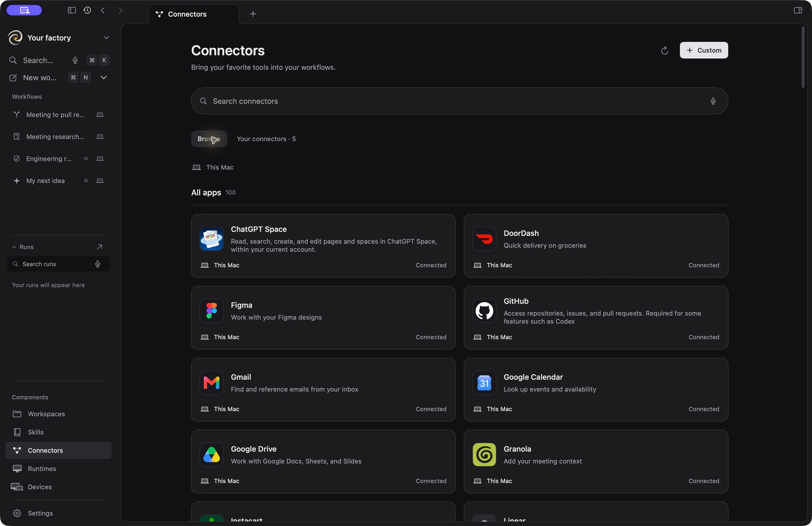Open Connectors in the sidebar
This screenshot has width=812, height=526.
tap(58, 451)
